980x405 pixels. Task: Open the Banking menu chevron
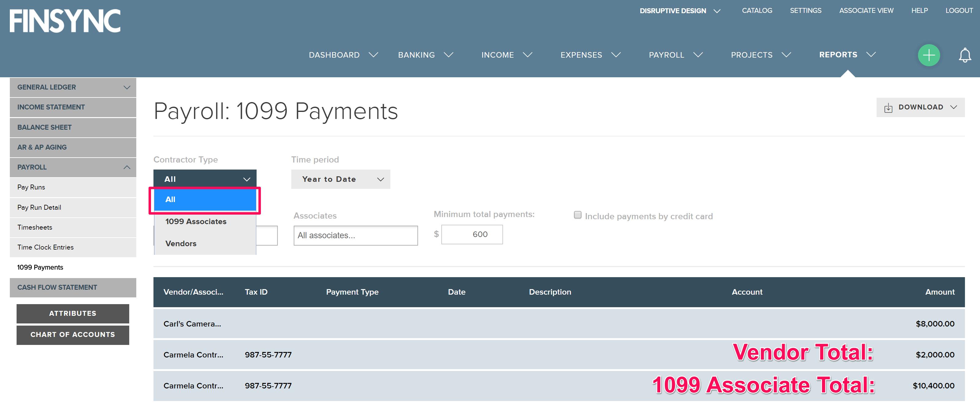448,55
